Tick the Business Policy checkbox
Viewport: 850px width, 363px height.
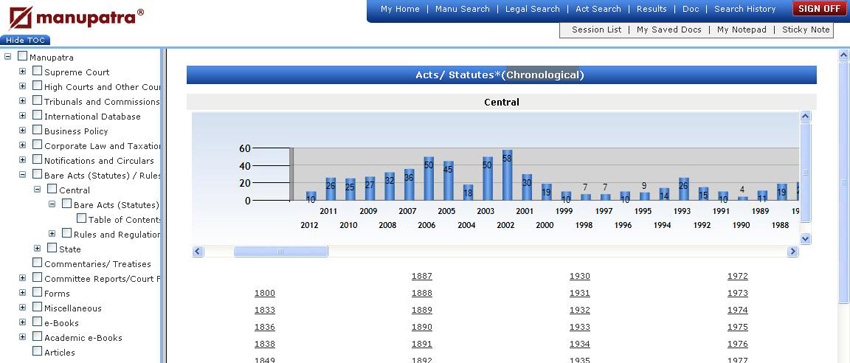click(x=37, y=130)
